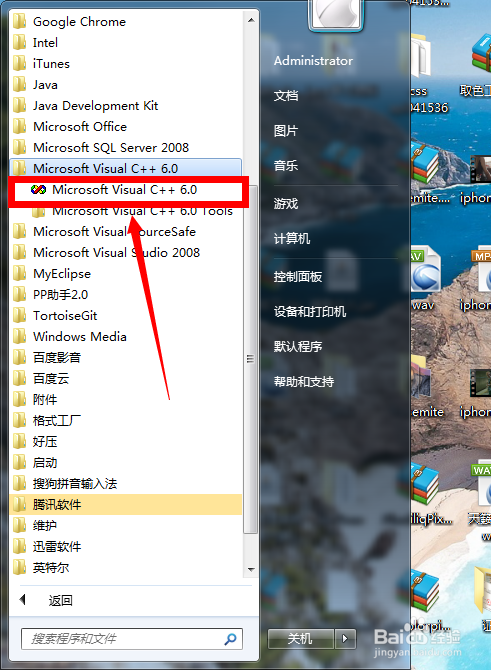Image resolution: width=491 pixels, height=670 pixels.
Task: Click the folder icon beside 附件
Action: [20, 399]
